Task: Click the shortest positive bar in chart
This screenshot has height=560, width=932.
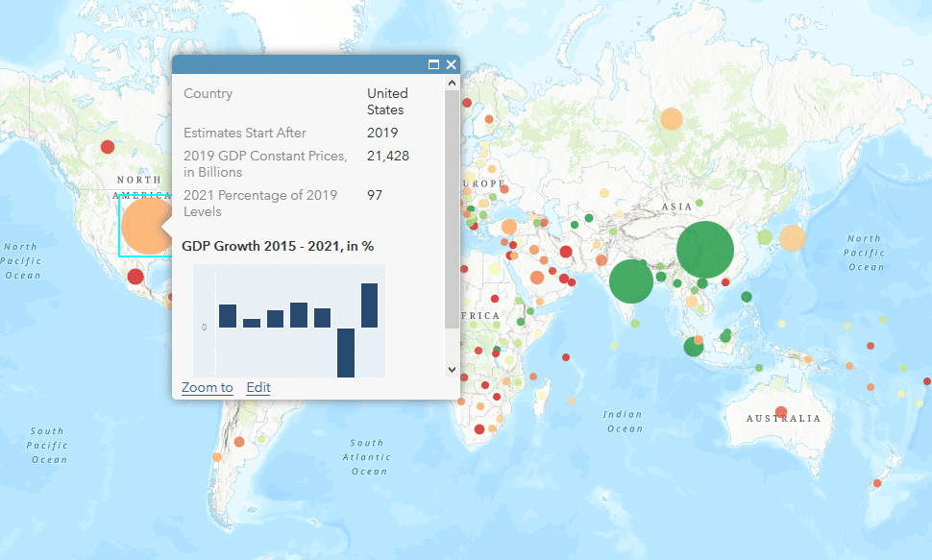Action: [252, 323]
